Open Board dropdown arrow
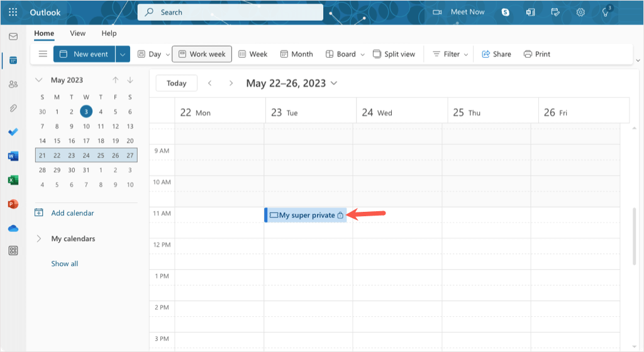 tap(363, 55)
